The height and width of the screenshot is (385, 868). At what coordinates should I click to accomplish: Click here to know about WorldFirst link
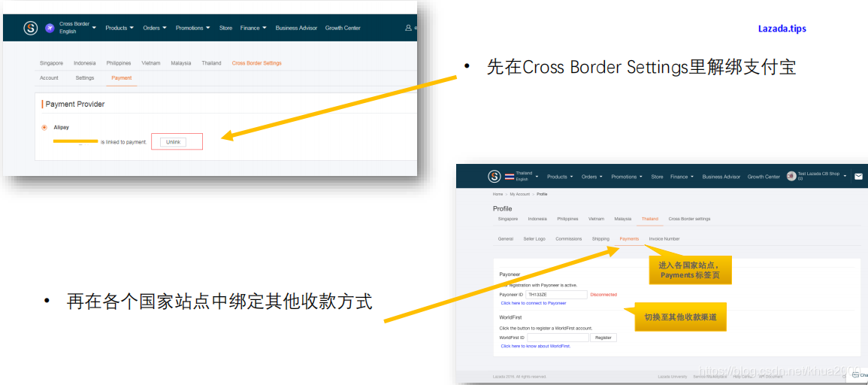pyautogui.click(x=535, y=346)
